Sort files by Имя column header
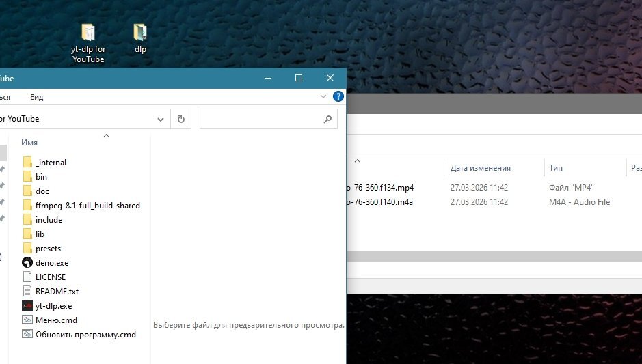 [x=29, y=143]
